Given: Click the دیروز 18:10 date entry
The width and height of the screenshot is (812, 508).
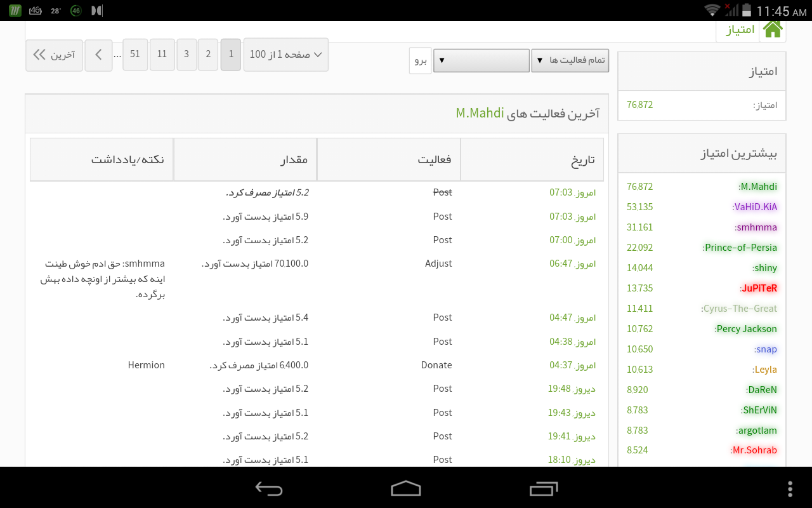Looking at the screenshot, I should (572, 460).
